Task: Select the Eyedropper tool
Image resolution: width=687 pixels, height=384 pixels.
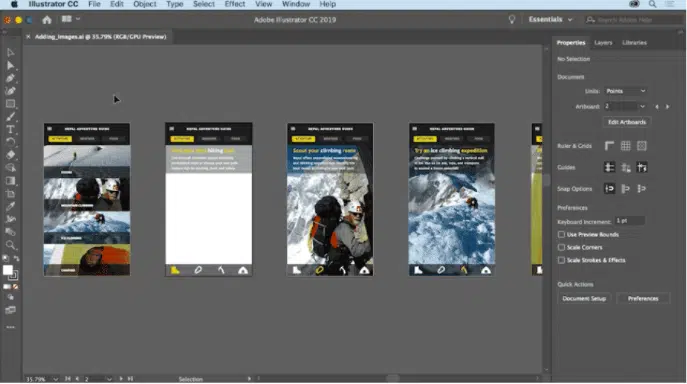Action: tap(11, 206)
